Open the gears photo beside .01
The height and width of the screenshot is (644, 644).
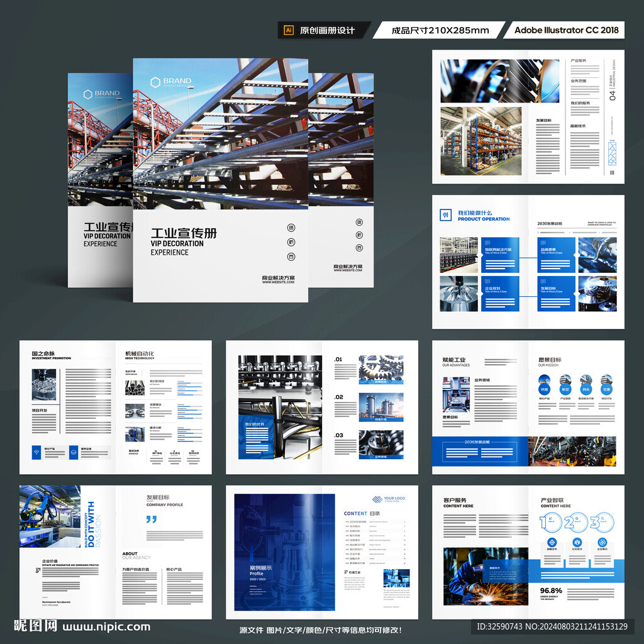coord(381,370)
